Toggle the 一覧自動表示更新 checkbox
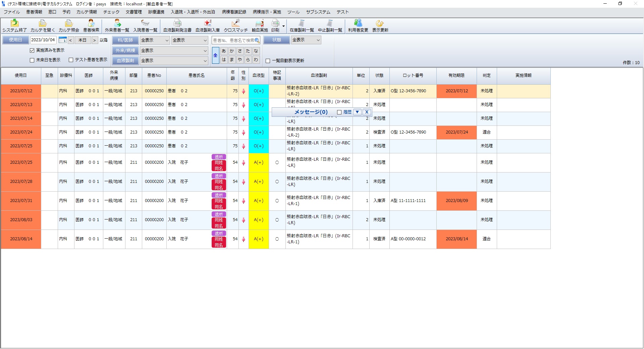The image size is (644, 349). coord(268,61)
